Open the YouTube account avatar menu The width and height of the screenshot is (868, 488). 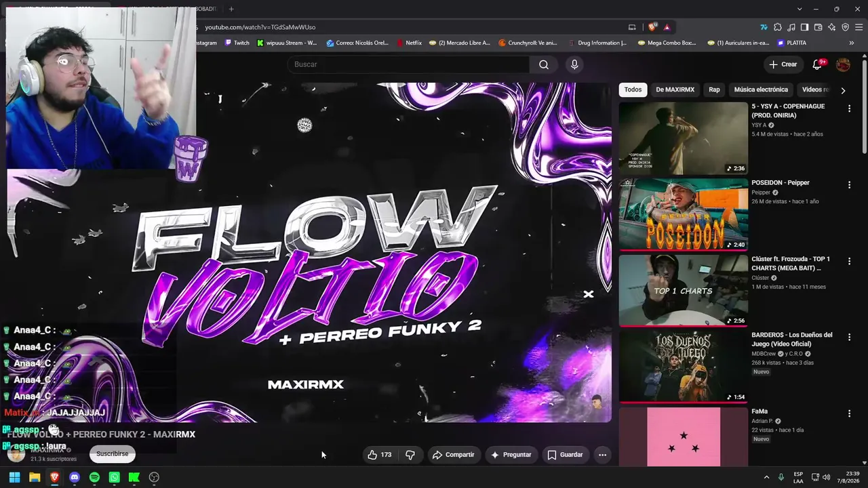843,64
